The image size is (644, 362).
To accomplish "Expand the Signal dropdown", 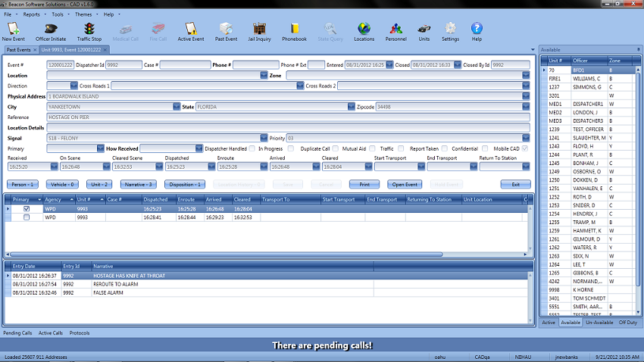I will tap(264, 139).
